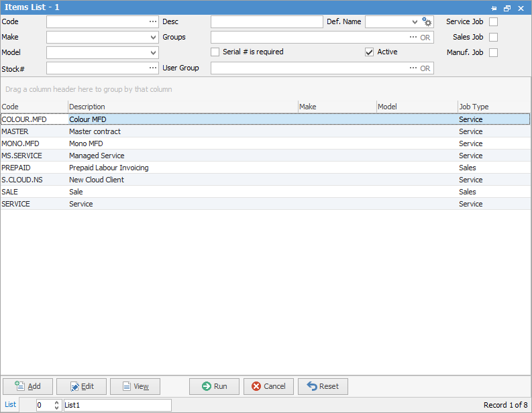Screen dimensions: 532x413
Task: Increase the list number spinner
Action: pyautogui.click(x=56, y=402)
